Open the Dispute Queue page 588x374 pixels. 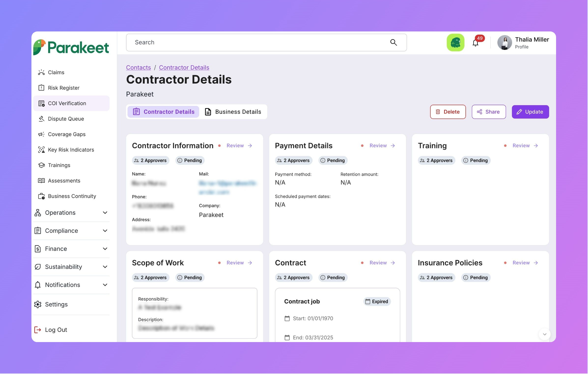(66, 119)
